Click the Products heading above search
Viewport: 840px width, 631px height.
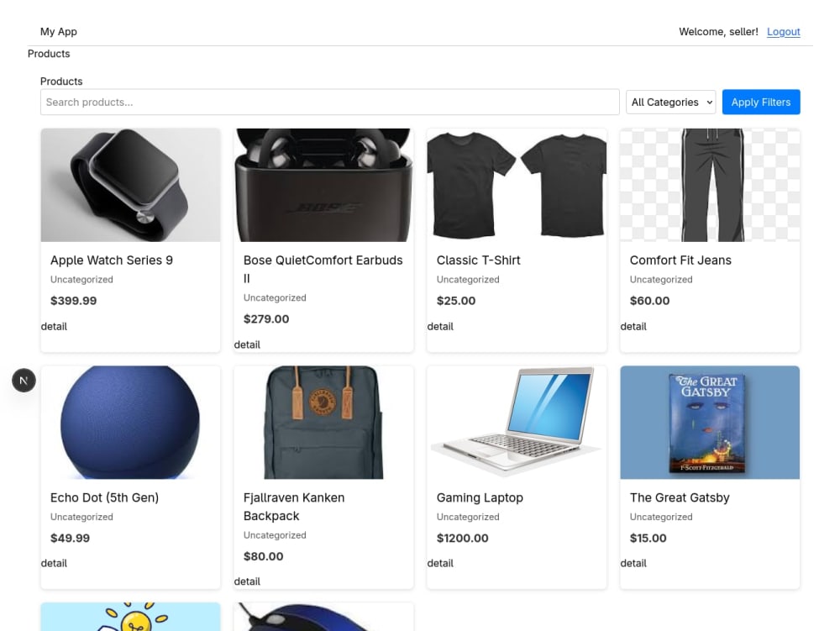(61, 82)
